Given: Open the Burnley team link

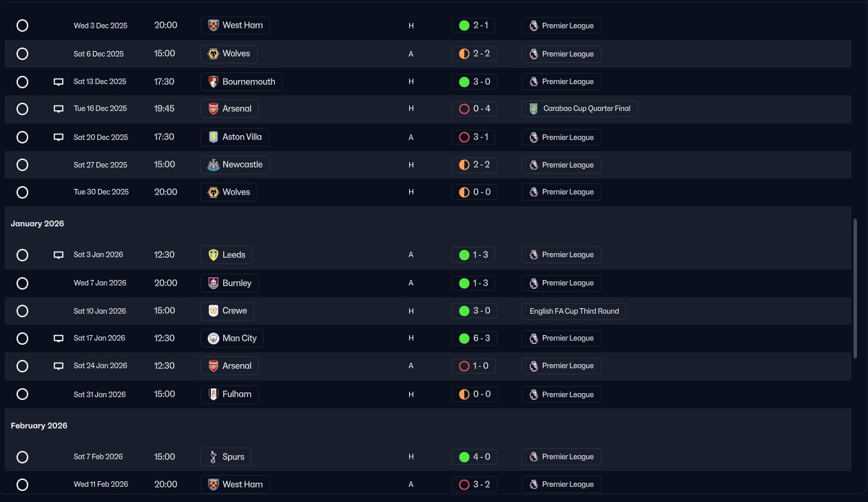Looking at the screenshot, I should 229,283.
